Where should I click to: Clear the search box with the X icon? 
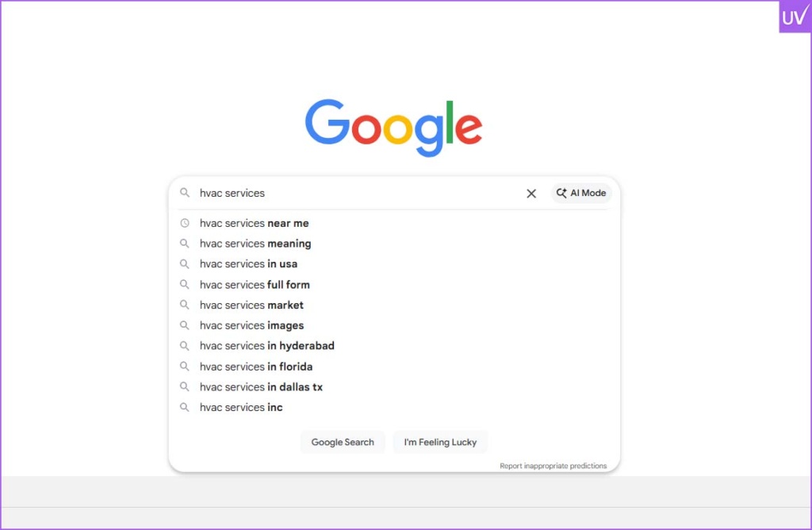pyautogui.click(x=531, y=194)
